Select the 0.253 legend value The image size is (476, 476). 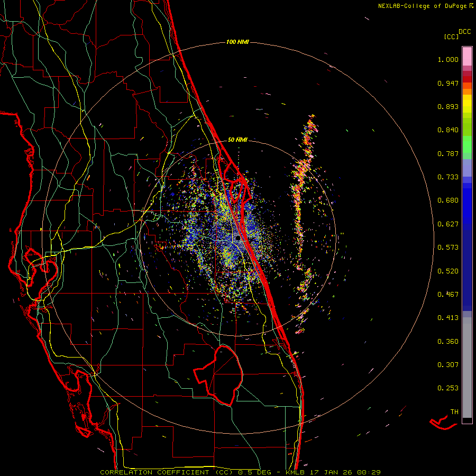pos(448,388)
